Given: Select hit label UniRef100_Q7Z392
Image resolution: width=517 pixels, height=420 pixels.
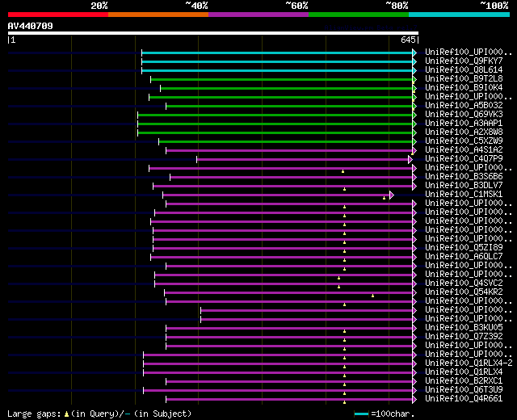Looking at the screenshot, I should coord(464,337).
